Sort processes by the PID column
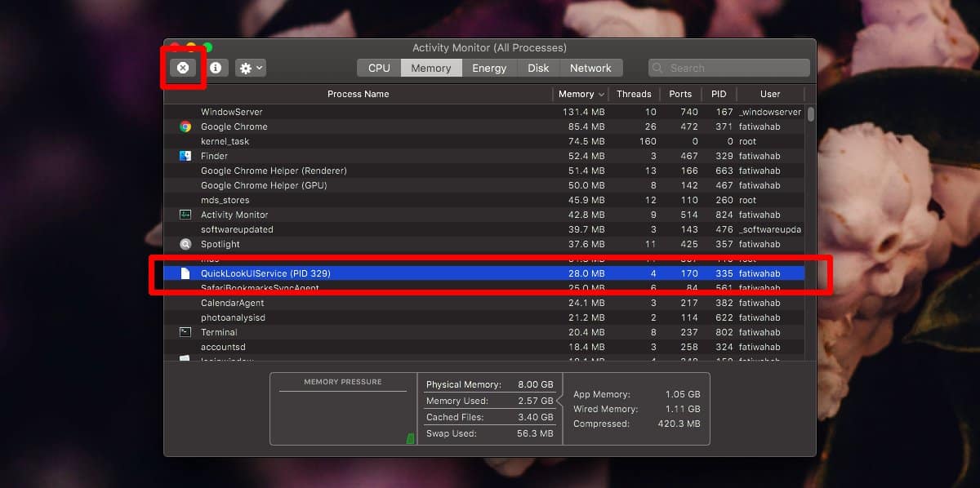The width and height of the screenshot is (980, 488). [x=719, y=94]
